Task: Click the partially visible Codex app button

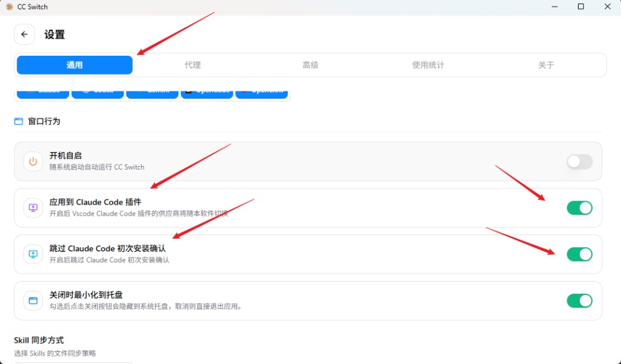Action: point(98,93)
